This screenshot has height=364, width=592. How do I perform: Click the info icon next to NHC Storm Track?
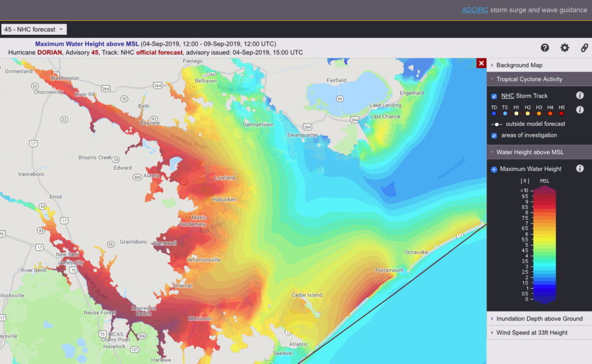[580, 95]
